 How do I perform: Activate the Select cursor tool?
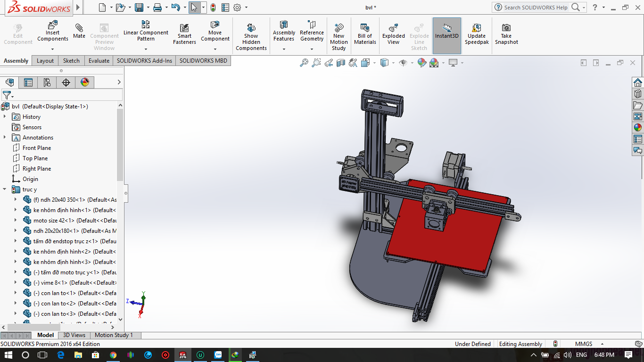[x=194, y=7]
